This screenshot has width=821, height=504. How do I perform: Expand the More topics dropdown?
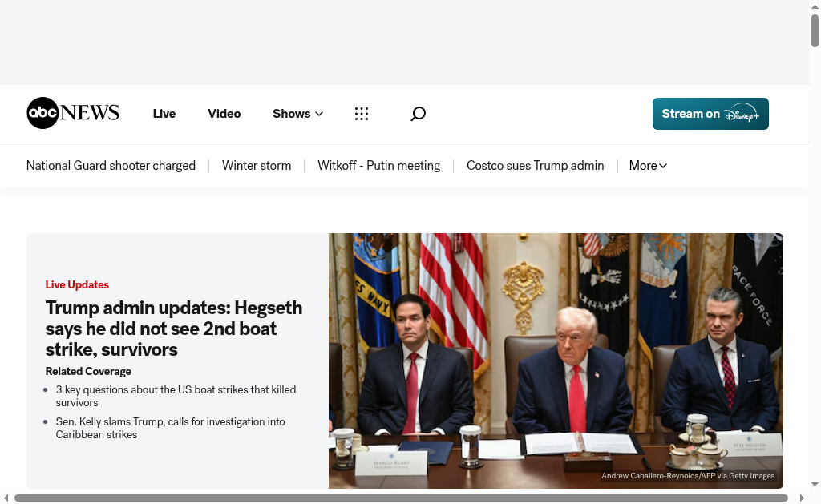(648, 166)
